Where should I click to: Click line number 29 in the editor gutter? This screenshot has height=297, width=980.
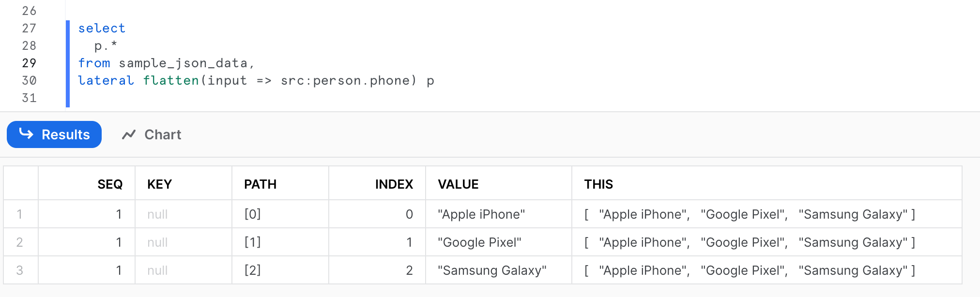point(29,63)
